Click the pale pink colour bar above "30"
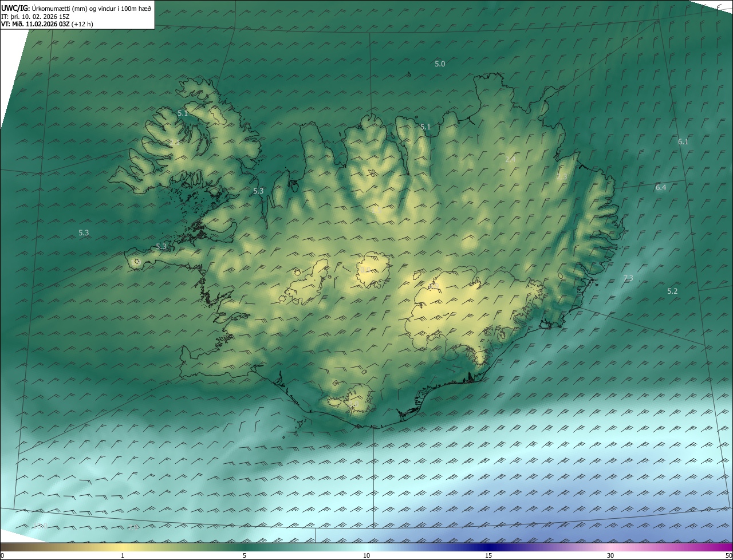Image resolution: width=733 pixels, height=560 pixels. point(610,547)
